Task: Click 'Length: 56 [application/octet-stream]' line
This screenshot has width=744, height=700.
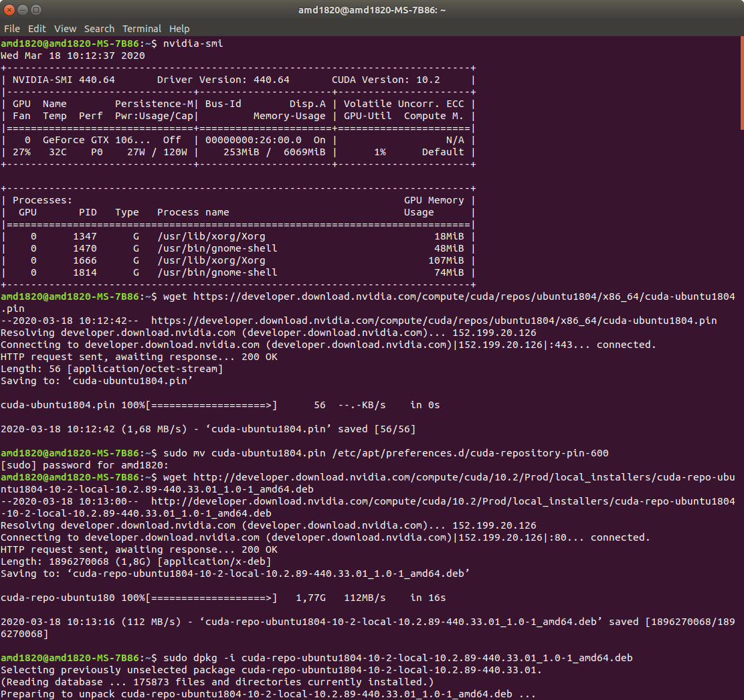Action: [x=112, y=369]
